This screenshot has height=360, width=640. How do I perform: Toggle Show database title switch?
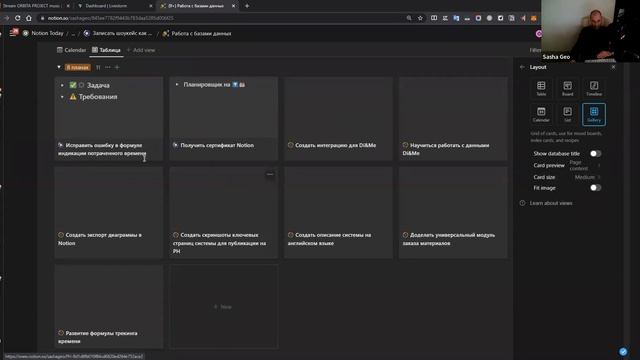[x=595, y=153]
